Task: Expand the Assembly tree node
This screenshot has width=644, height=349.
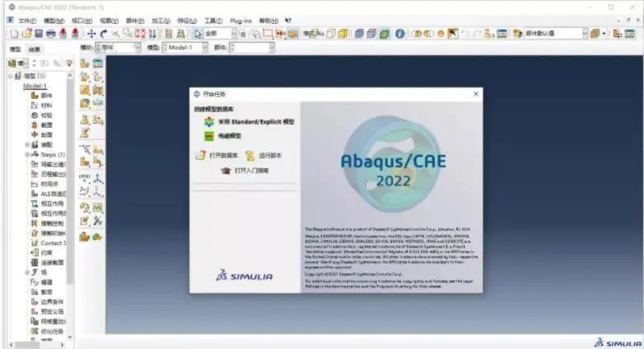Action: (x=27, y=145)
